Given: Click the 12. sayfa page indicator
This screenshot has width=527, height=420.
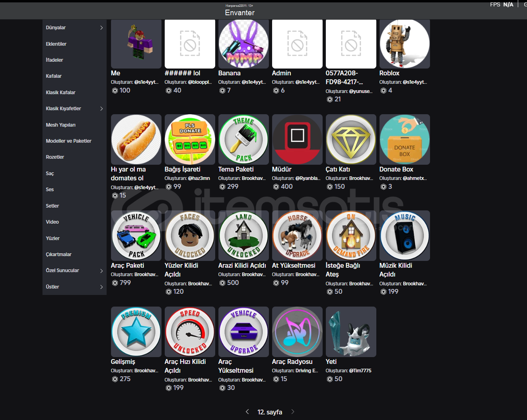Looking at the screenshot, I should coord(270,412).
